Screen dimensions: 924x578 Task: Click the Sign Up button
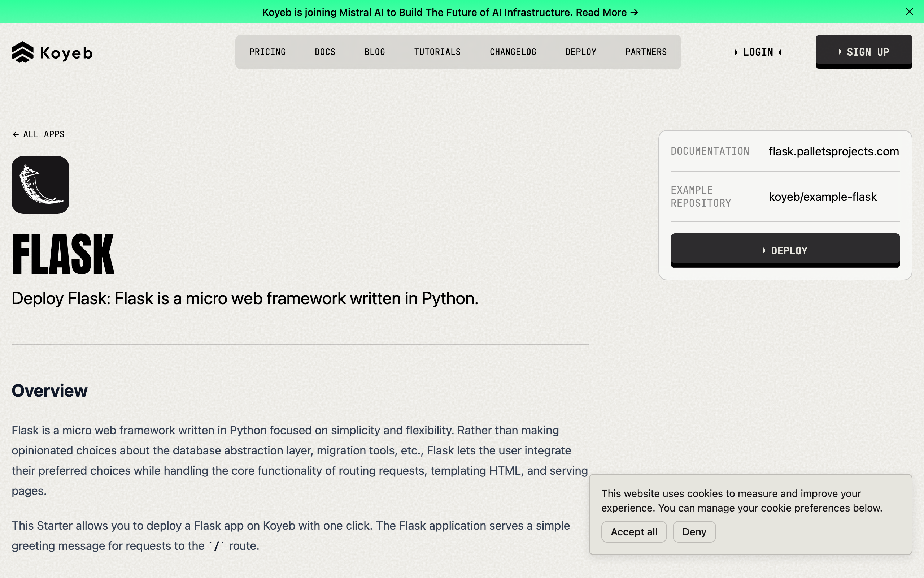coord(864,52)
